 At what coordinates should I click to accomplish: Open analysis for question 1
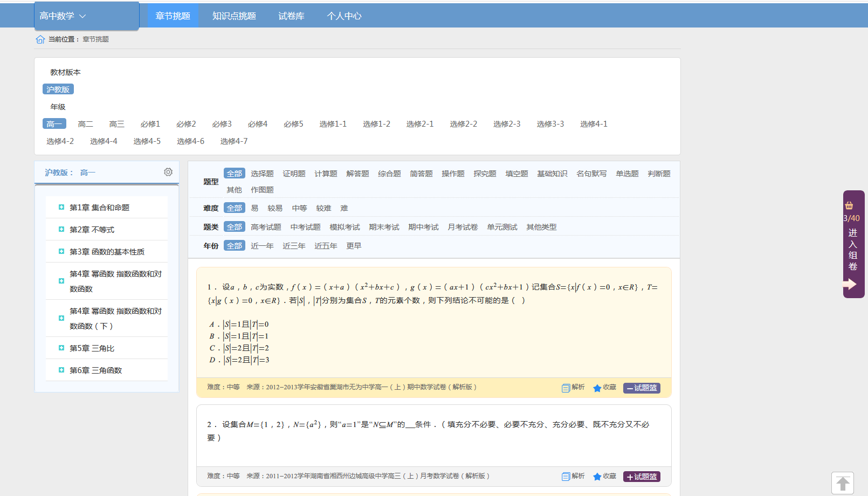tap(573, 388)
